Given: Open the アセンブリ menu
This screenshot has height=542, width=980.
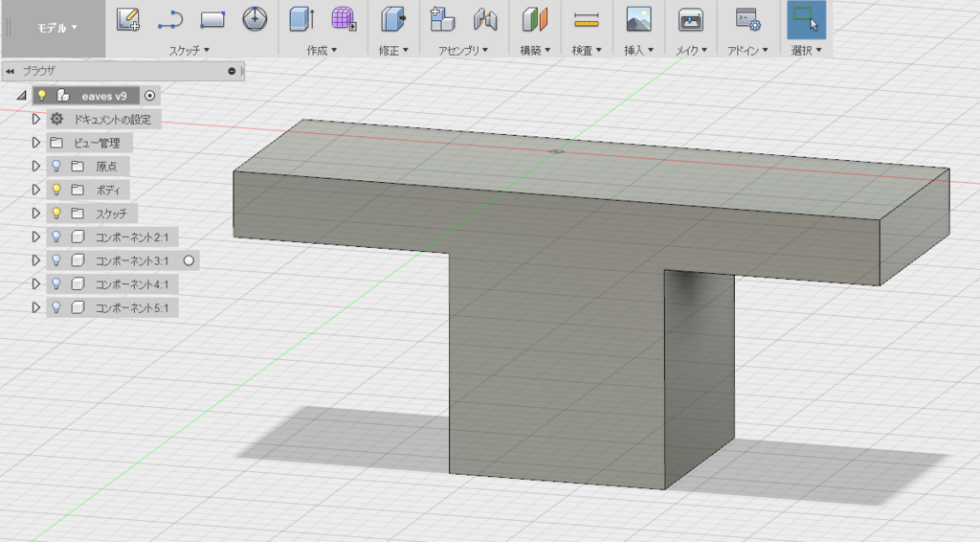Looking at the screenshot, I should point(463,51).
